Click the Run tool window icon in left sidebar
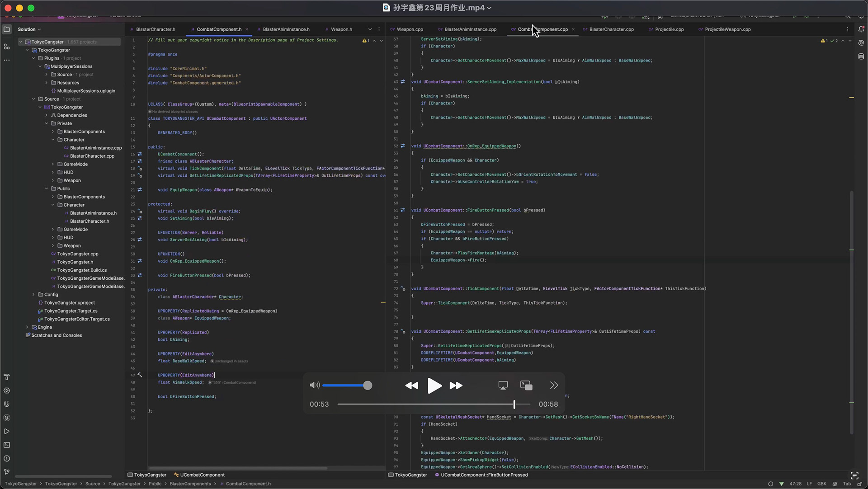Image resolution: width=868 pixels, height=489 pixels. click(x=7, y=431)
